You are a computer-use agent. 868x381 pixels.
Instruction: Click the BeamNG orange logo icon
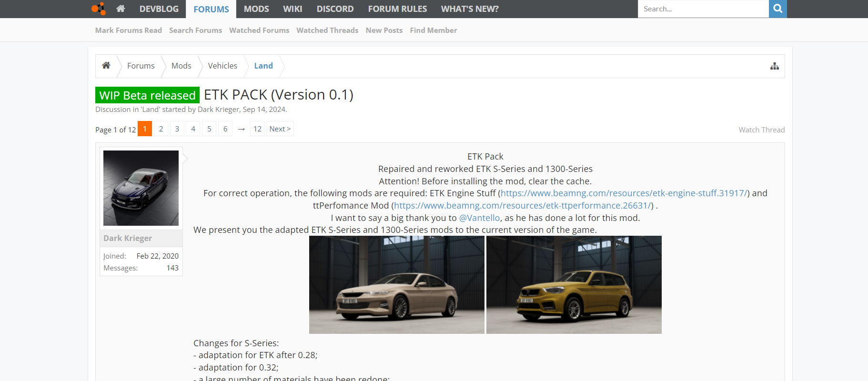[x=99, y=9]
